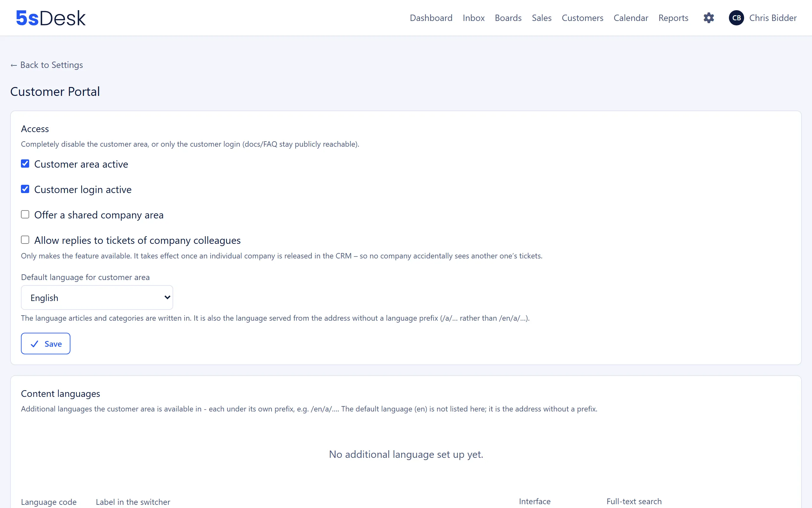Navigate to Customers
The height and width of the screenshot is (508, 812).
pos(582,18)
